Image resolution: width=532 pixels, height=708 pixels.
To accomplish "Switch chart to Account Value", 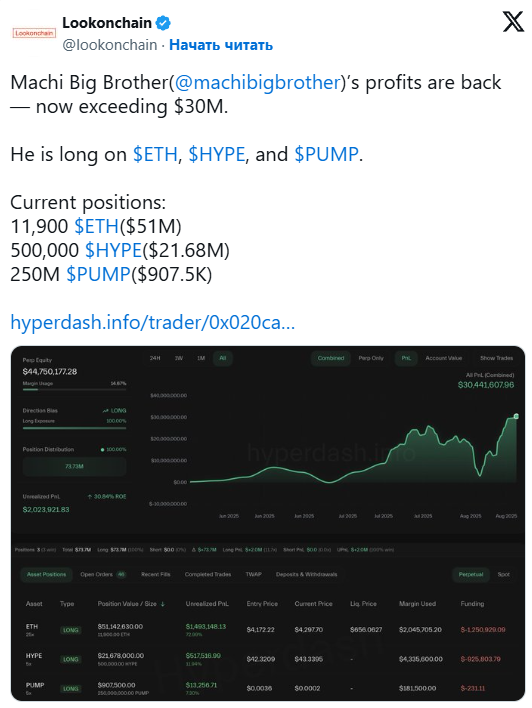I will (443, 358).
